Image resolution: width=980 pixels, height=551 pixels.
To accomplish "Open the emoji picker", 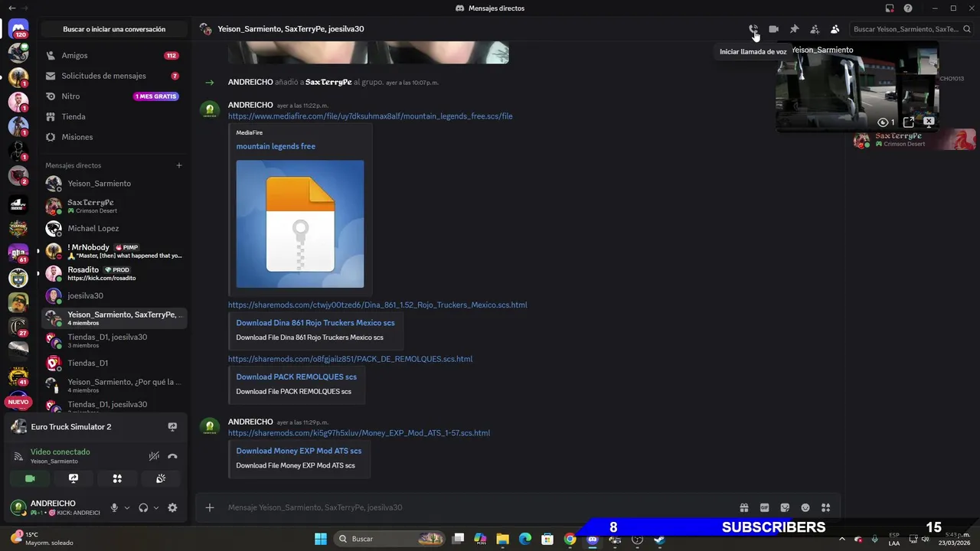I will click(x=805, y=507).
